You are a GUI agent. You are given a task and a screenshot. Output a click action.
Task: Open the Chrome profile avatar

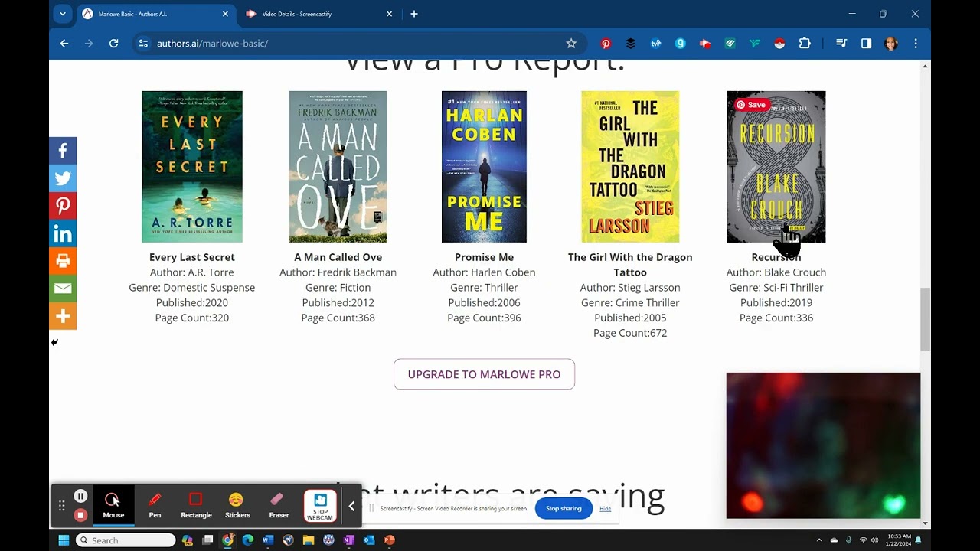click(x=890, y=44)
